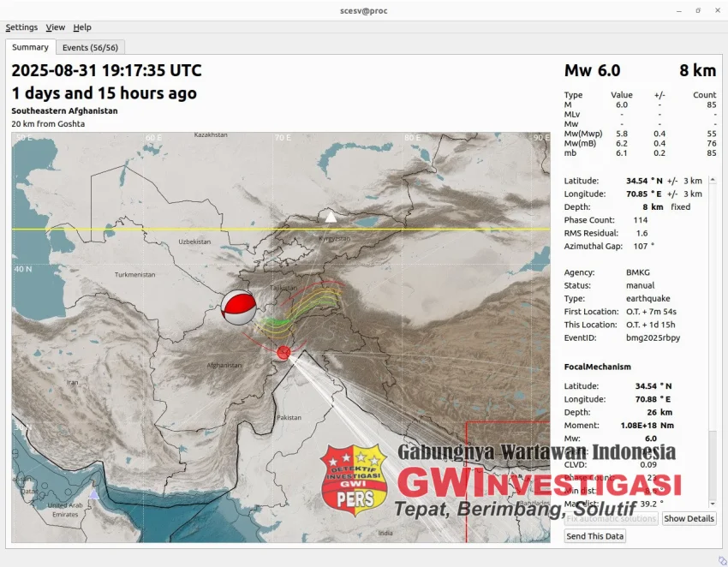Click the Pakistan label on map
Image resolution: width=728 pixels, height=567 pixels.
(x=289, y=417)
